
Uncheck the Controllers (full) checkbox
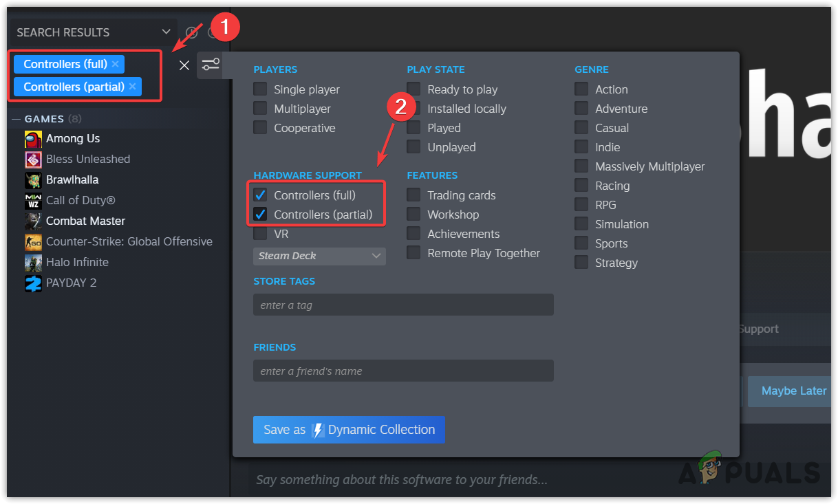[260, 195]
